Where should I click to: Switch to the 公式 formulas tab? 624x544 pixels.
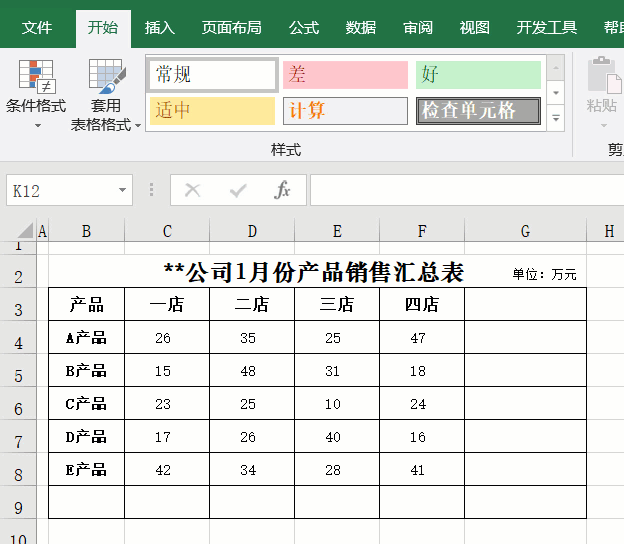(304, 28)
